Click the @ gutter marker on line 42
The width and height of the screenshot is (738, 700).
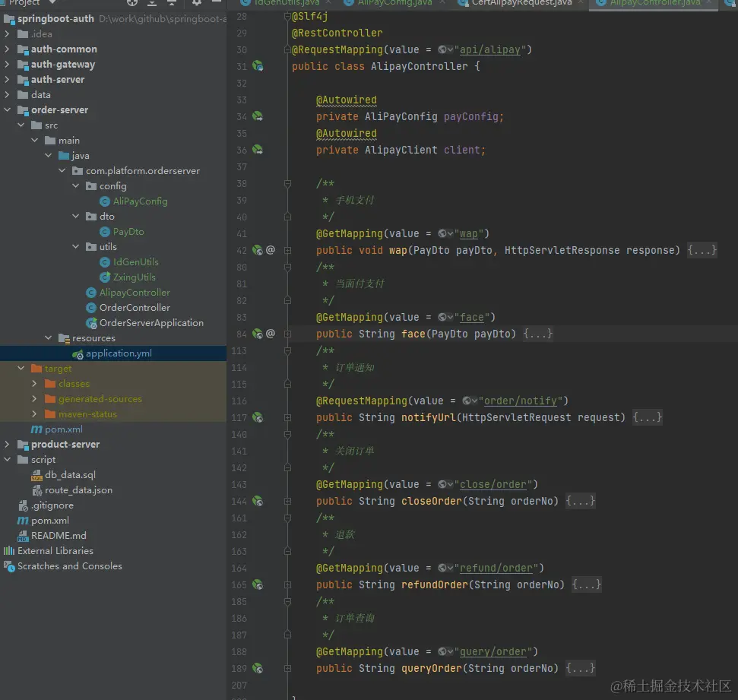coord(270,250)
